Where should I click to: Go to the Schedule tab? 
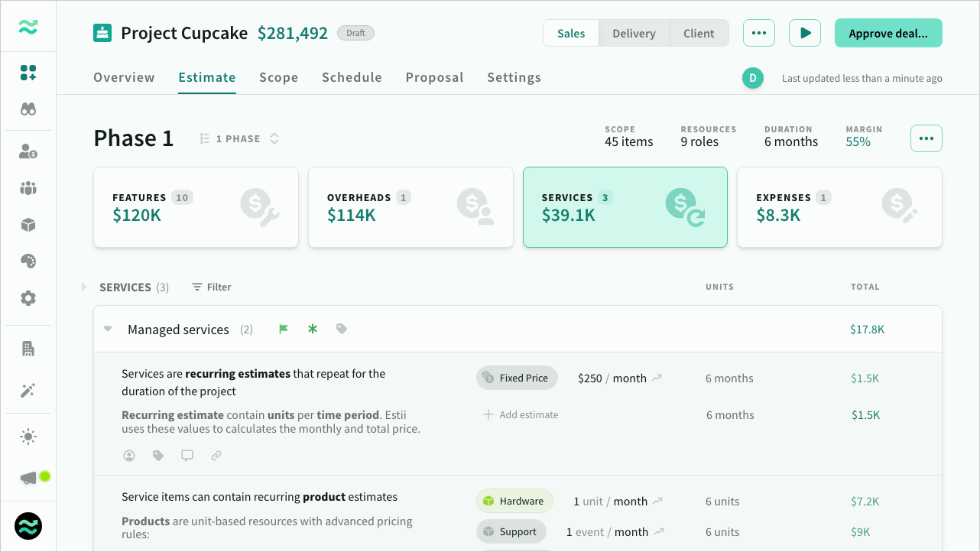352,77
